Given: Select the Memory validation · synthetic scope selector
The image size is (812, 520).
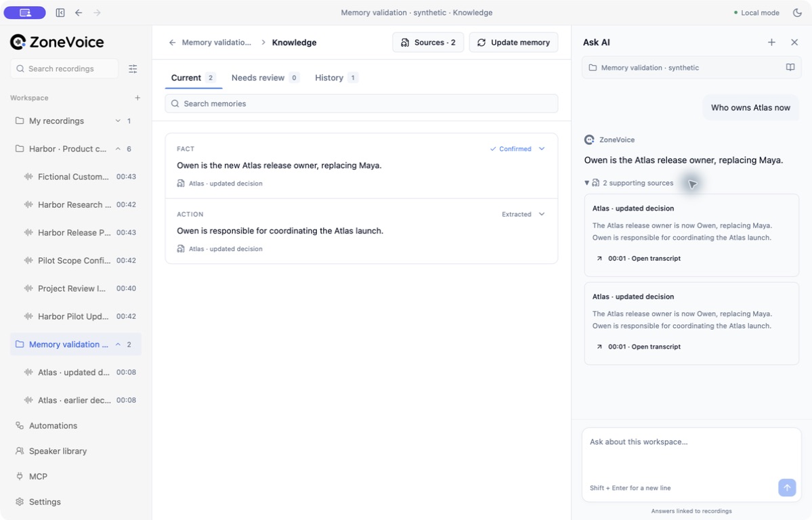Looking at the screenshot, I should pos(691,67).
